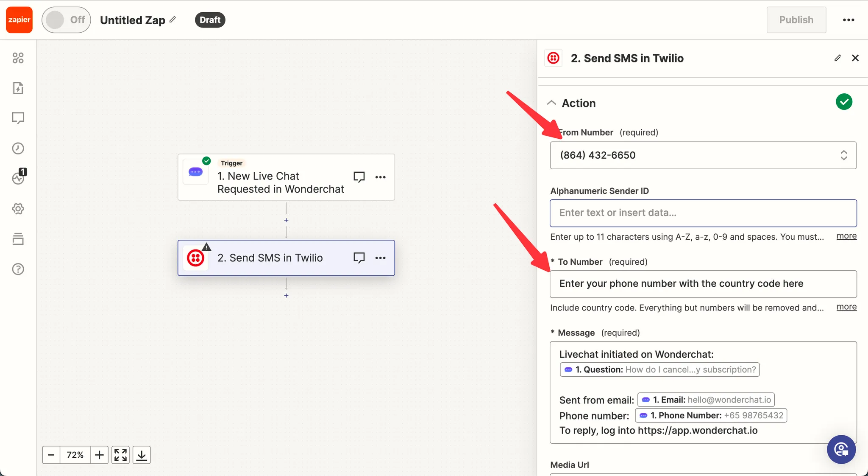
Task: Open the settings gear in sidebar
Action: 18,209
